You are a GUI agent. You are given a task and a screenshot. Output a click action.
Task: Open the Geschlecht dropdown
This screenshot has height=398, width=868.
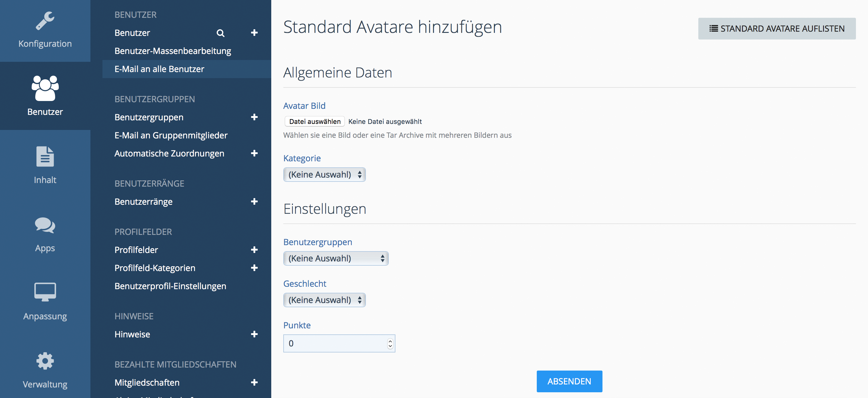point(324,300)
